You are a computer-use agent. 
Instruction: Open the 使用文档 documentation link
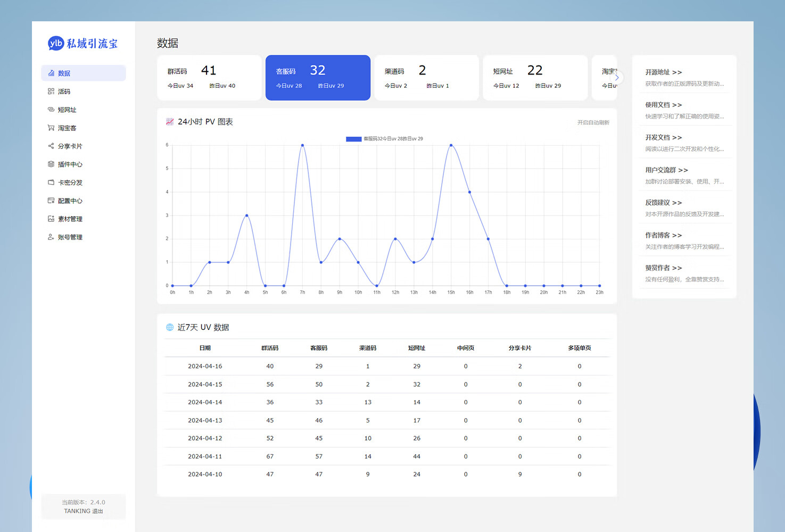[x=663, y=105]
